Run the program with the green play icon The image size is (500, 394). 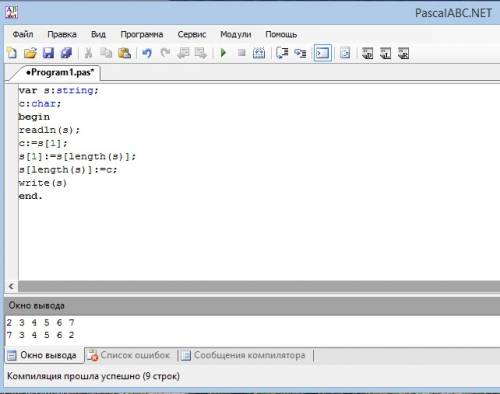(x=224, y=53)
